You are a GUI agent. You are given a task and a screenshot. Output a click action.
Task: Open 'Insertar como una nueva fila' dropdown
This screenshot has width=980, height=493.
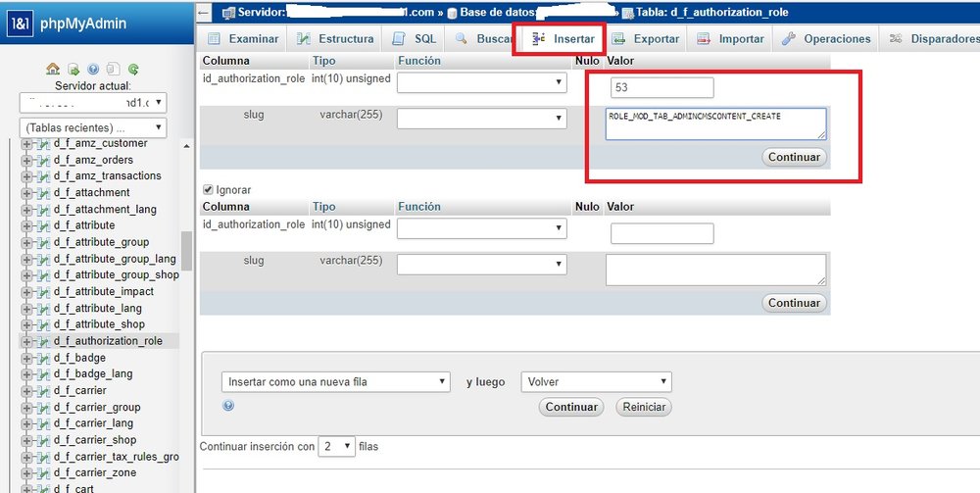[335, 382]
